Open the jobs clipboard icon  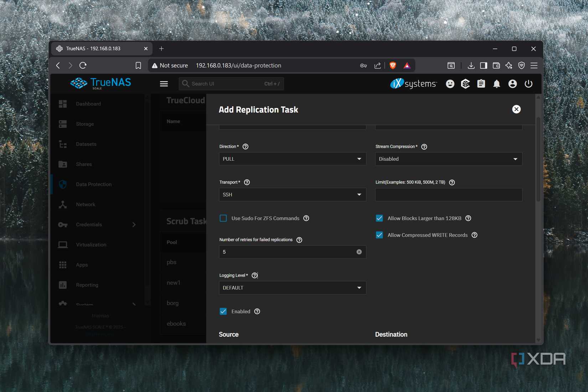coord(481,83)
